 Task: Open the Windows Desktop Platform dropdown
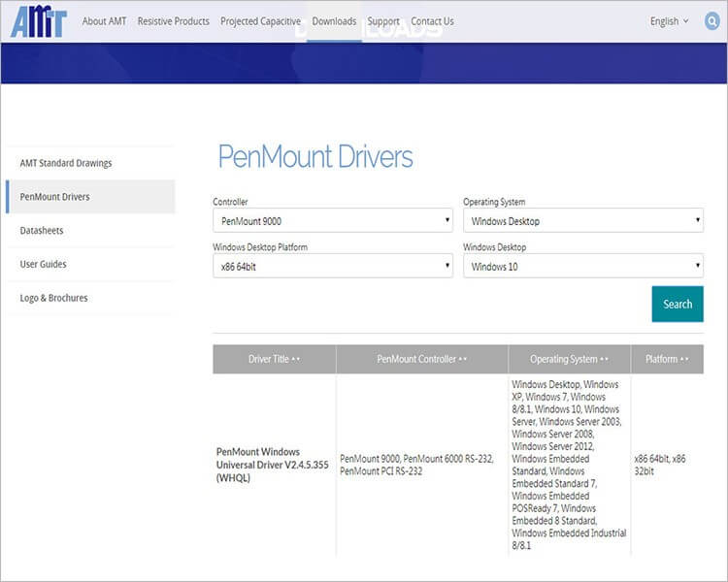[x=334, y=266]
